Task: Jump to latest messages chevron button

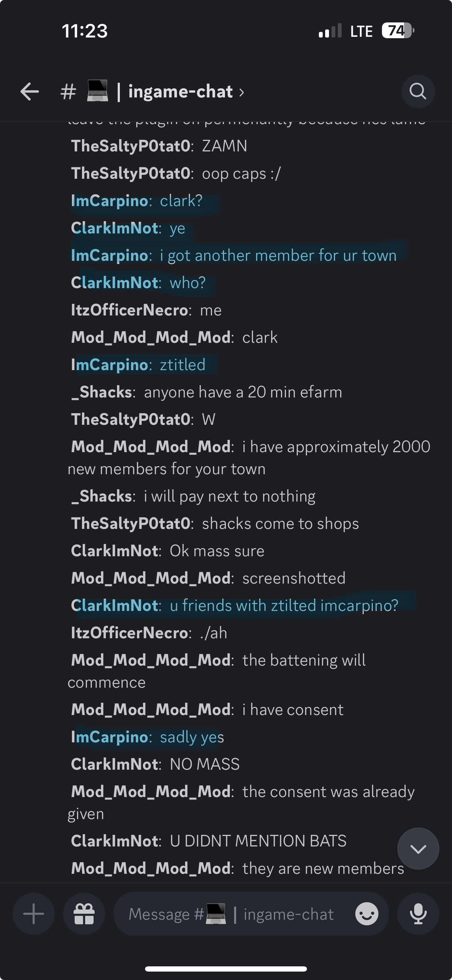Action: (418, 849)
